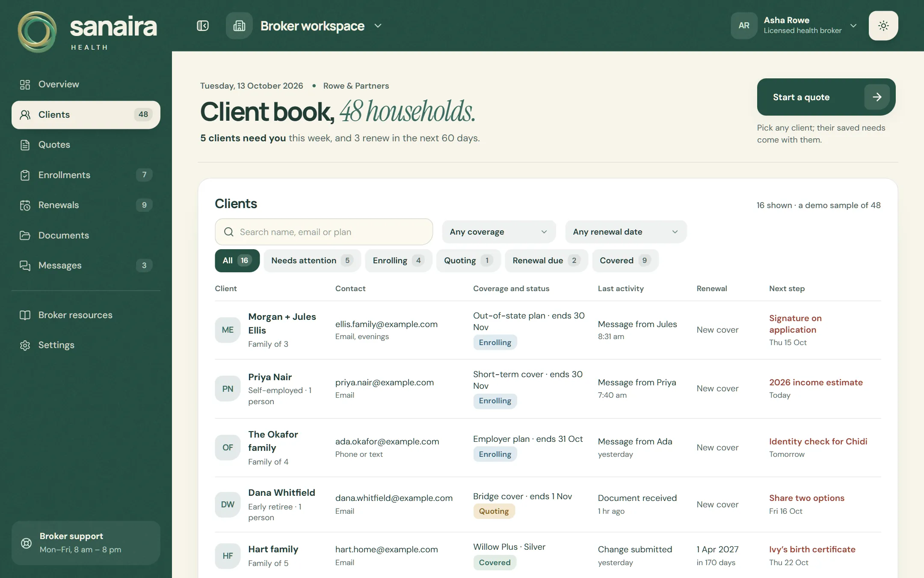The height and width of the screenshot is (578, 924).
Task: Click the ME avatar for Morgan + Jules Ellis
Action: tap(228, 330)
